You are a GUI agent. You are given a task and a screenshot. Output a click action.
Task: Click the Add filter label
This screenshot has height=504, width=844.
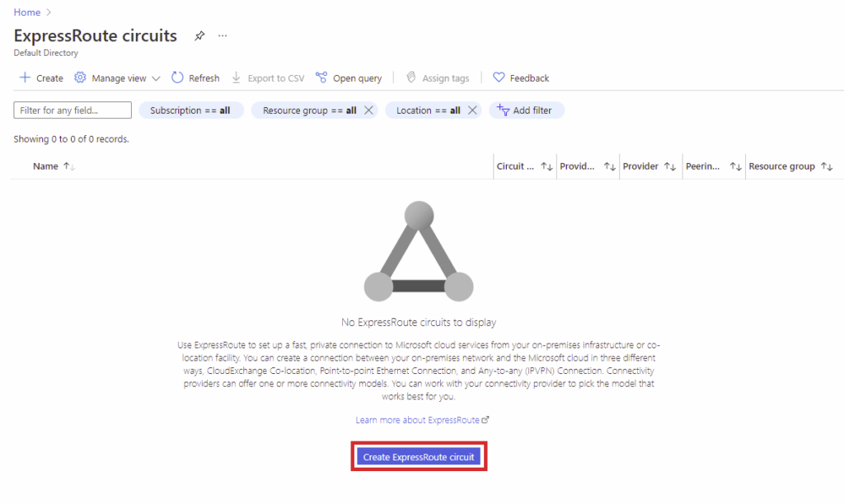pyautogui.click(x=532, y=110)
